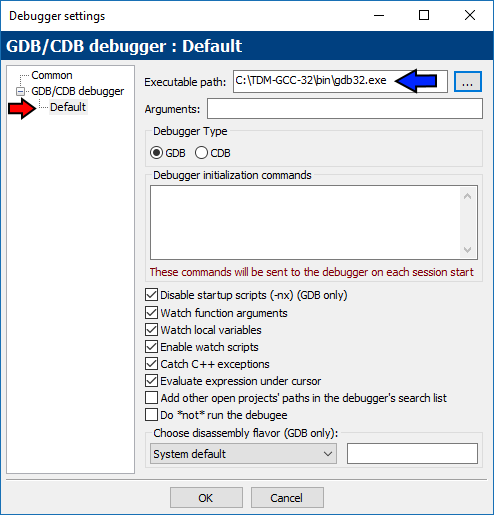The height and width of the screenshot is (515, 494).
Task: Select the Common tree item
Action: point(52,75)
